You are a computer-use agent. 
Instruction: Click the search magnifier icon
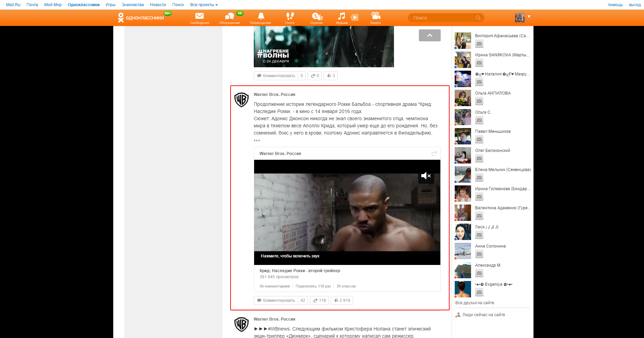pyautogui.click(x=478, y=18)
